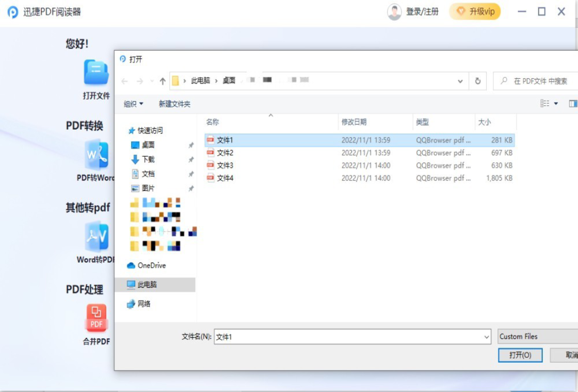Open the view mode dropdown arrow
The width and height of the screenshot is (578, 392).
coord(556,103)
